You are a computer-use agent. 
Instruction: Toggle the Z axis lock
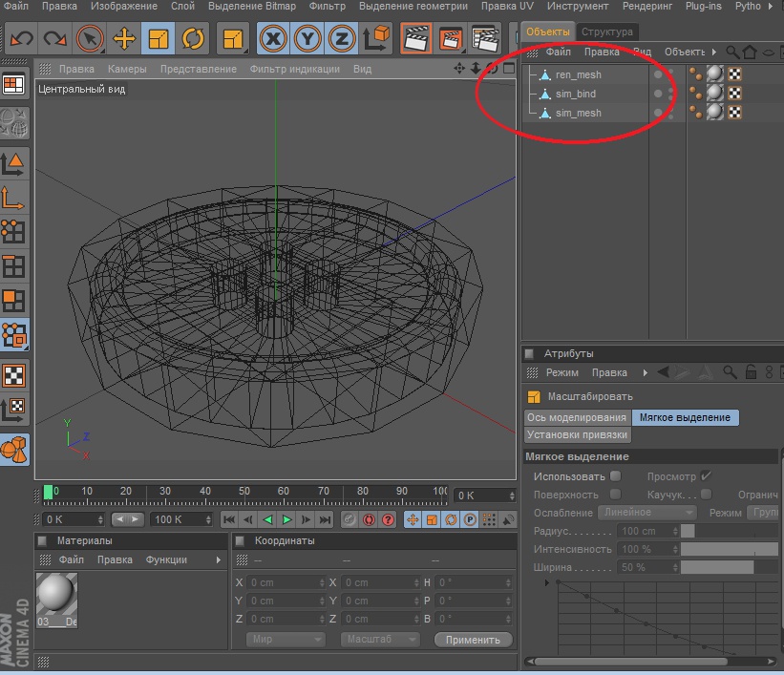tap(340, 39)
